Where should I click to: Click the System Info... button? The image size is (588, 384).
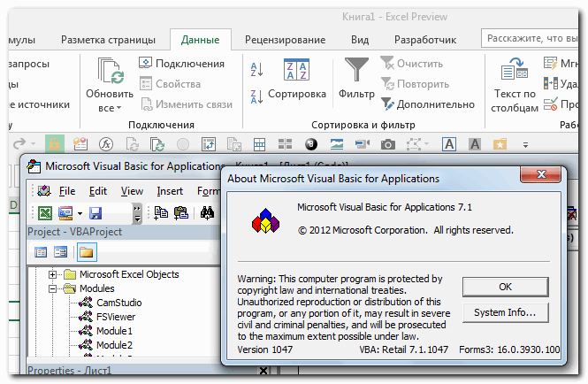coord(505,312)
